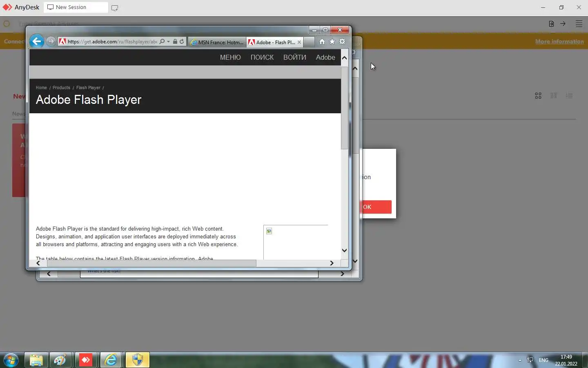Switch to MSN France: Hotm... tab

click(217, 42)
